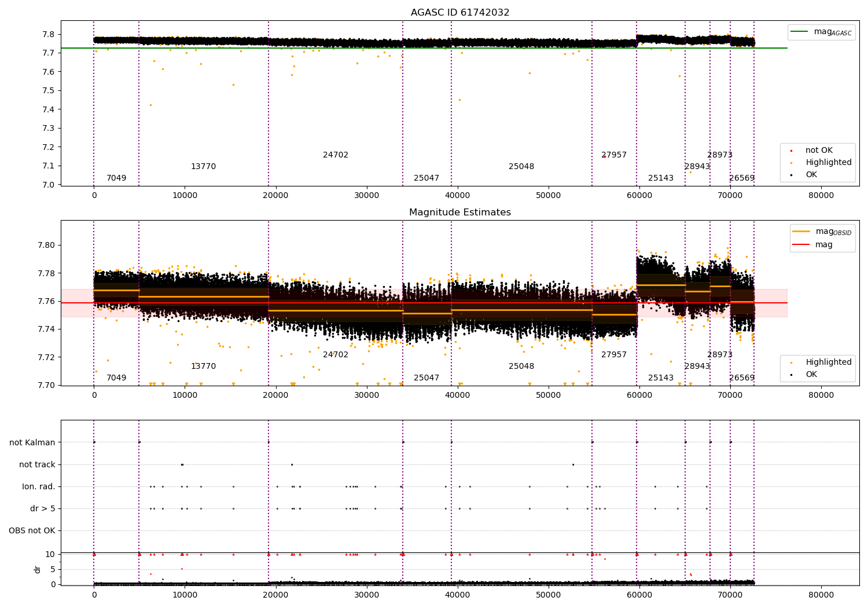Click the rotated "dr" axis label

(x=38, y=569)
